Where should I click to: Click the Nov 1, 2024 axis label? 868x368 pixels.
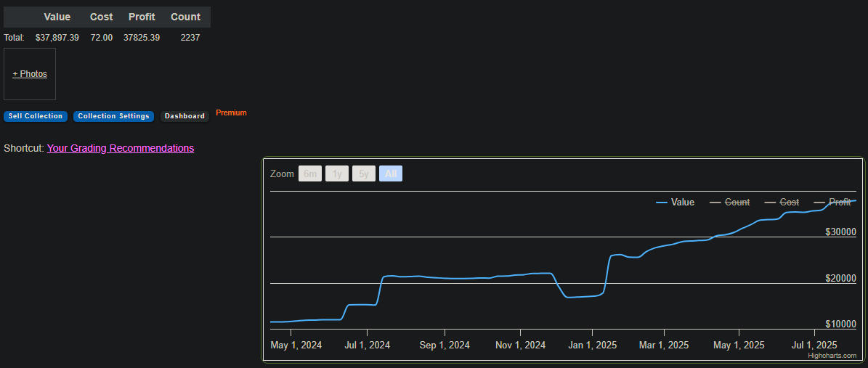520,345
